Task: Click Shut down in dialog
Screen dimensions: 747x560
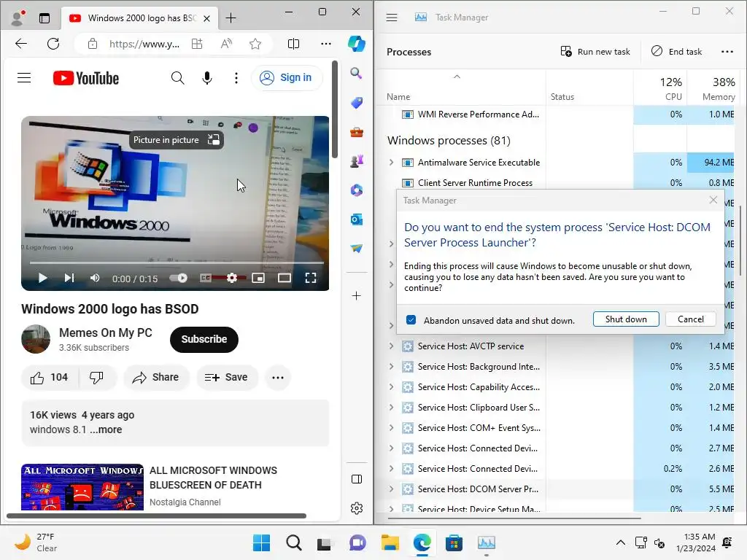Action: tap(626, 319)
